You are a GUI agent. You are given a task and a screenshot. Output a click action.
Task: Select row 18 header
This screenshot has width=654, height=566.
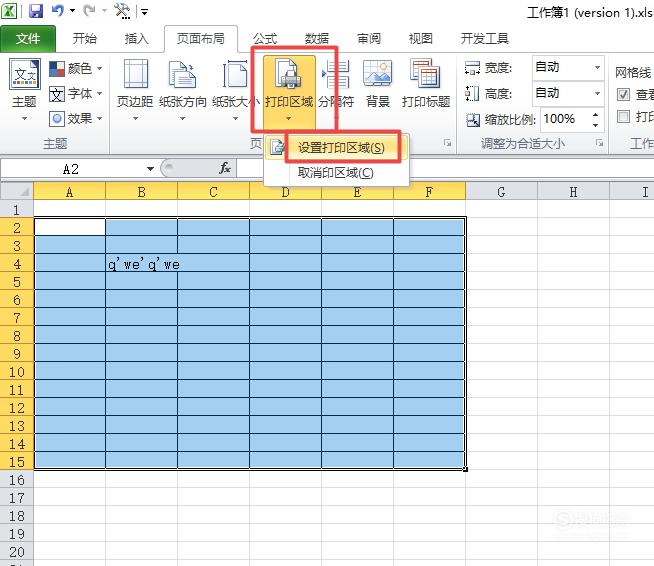pyautogui.click(x=17, y=516)
